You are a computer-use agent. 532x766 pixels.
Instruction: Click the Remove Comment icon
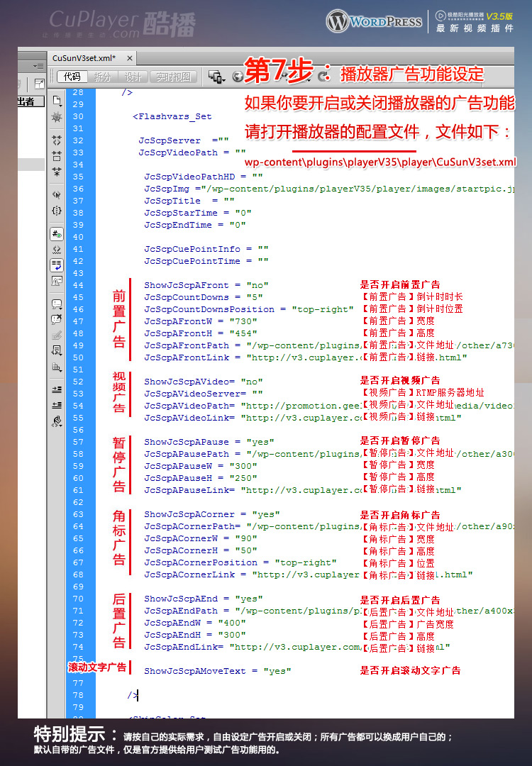tap(57, 319)
